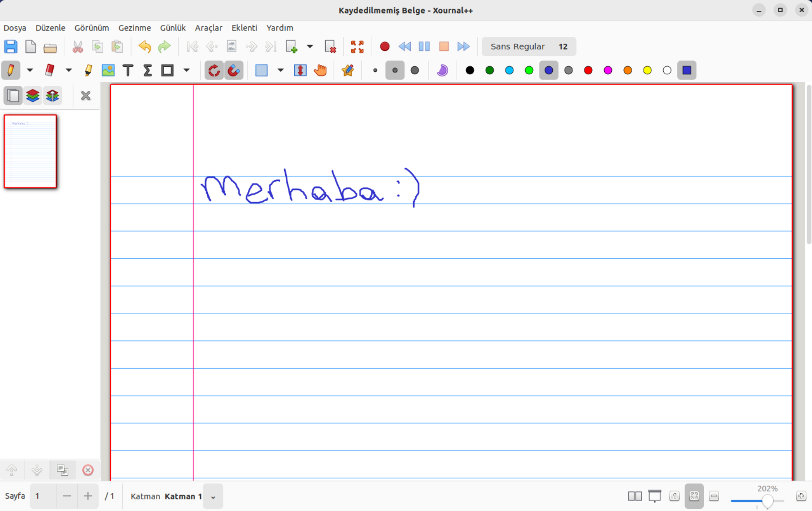Select the Highlighter tool
This screenshot has width=812, height=511.
point(88,70)
